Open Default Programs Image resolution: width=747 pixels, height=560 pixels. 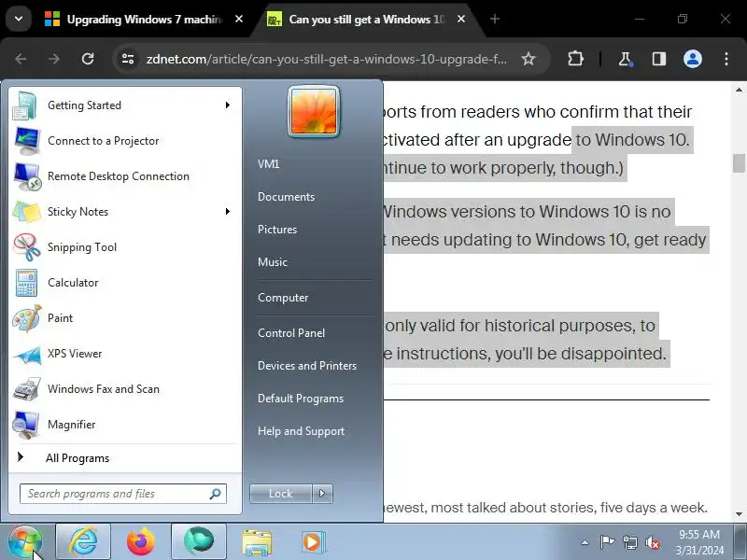(300, 399)
